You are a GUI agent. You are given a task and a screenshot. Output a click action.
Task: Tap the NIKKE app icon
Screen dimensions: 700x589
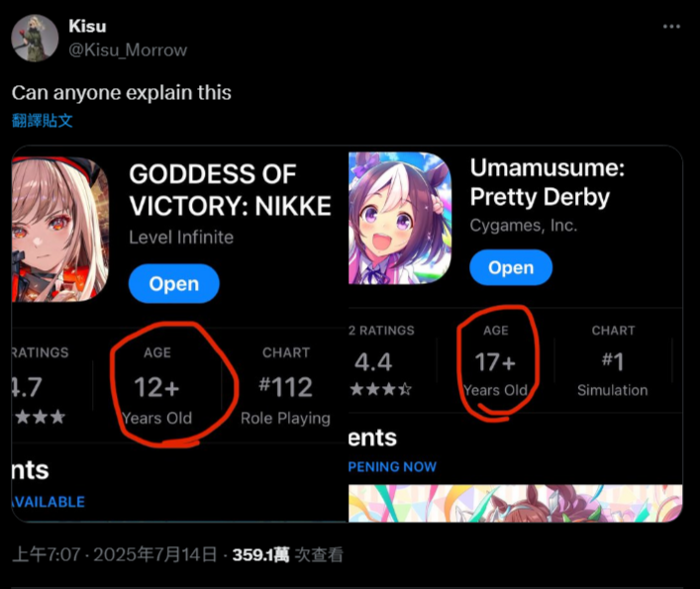click(x=60, y=230)
